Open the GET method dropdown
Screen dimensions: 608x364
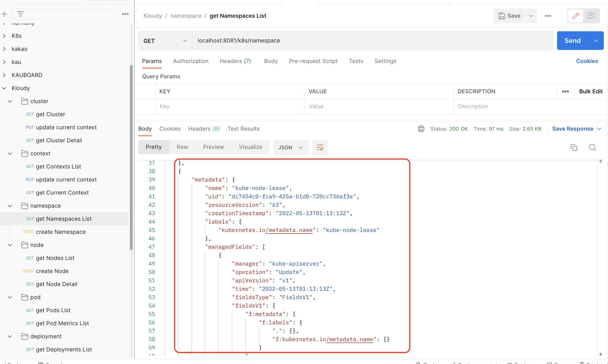coord(165,41)
